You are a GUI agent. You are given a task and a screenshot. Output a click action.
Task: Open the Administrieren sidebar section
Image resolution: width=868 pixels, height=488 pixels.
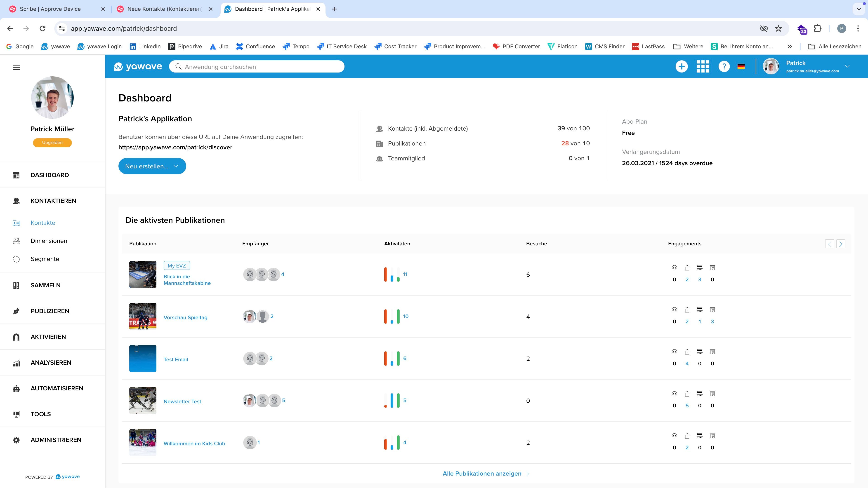(x=56, y=439)
